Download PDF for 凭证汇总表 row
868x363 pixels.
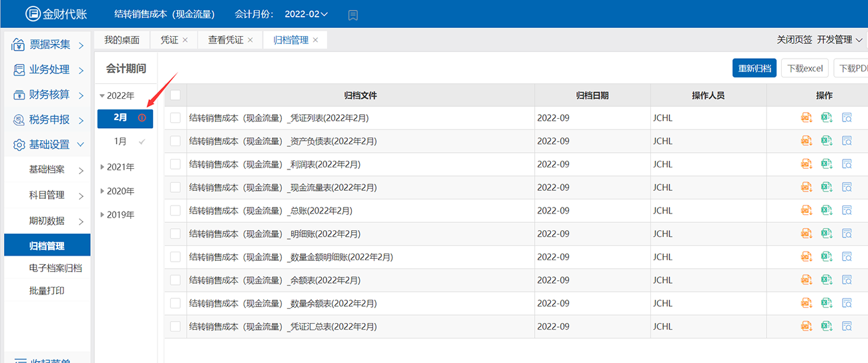(806, 326)
